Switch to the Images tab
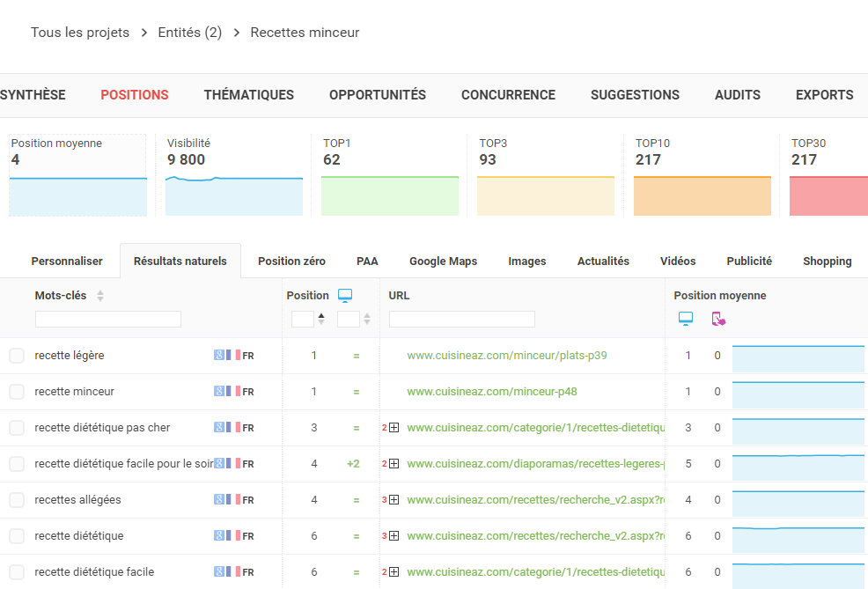868x589 pixels. [527, 261]
